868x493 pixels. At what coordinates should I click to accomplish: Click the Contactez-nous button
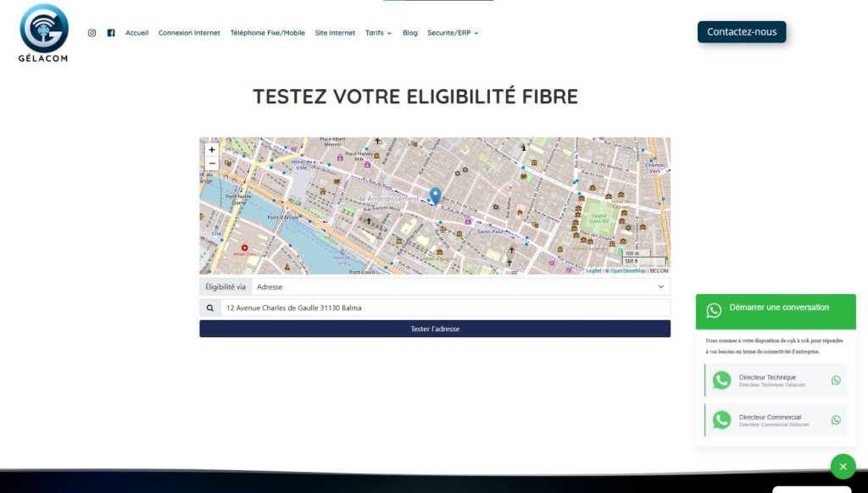click(x=742, y=32)
